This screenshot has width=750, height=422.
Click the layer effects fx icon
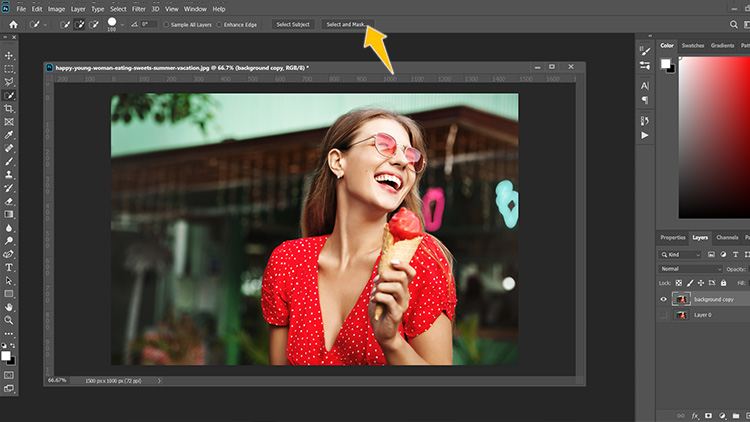[695, 416]
